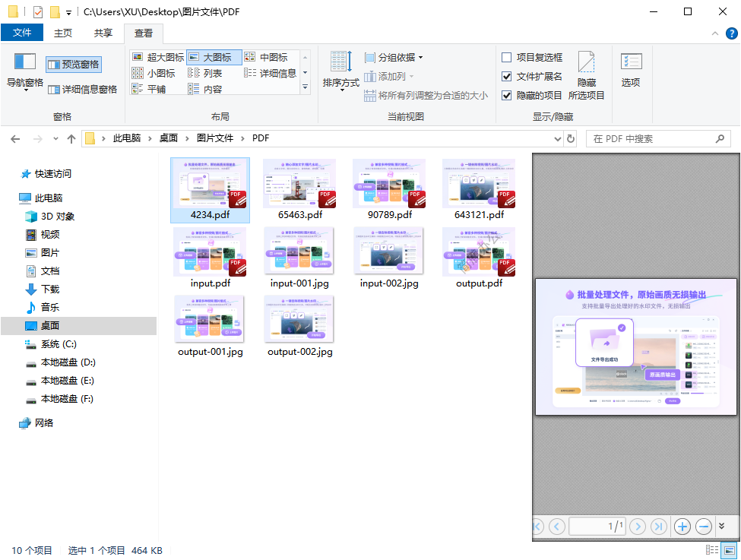Screen dimensions: 741x560
Task: Refresh the current folder
Action: 571,138
